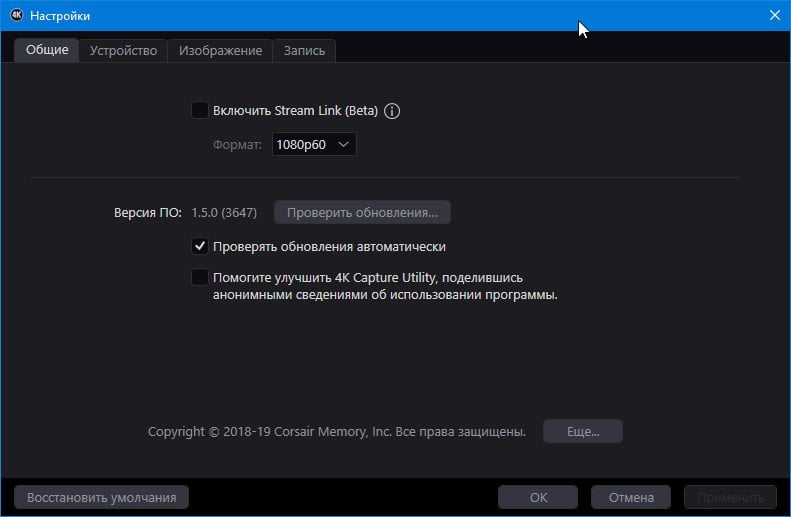Switch to the Общие tab

coord(47,50)
